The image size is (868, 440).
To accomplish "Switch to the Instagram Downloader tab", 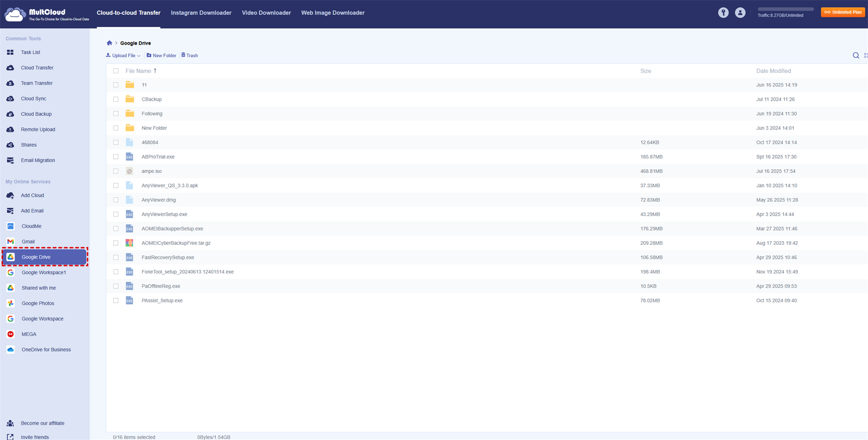I will [201, 13].
